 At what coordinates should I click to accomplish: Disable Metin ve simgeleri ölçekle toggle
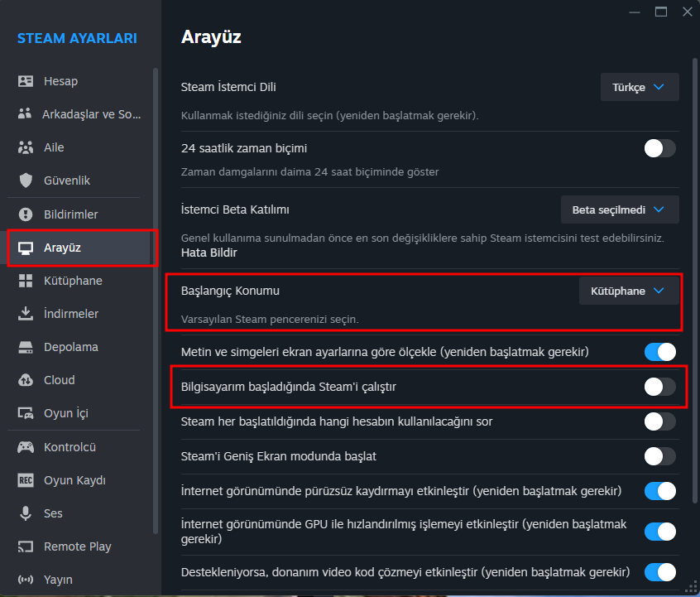[659, 352]
